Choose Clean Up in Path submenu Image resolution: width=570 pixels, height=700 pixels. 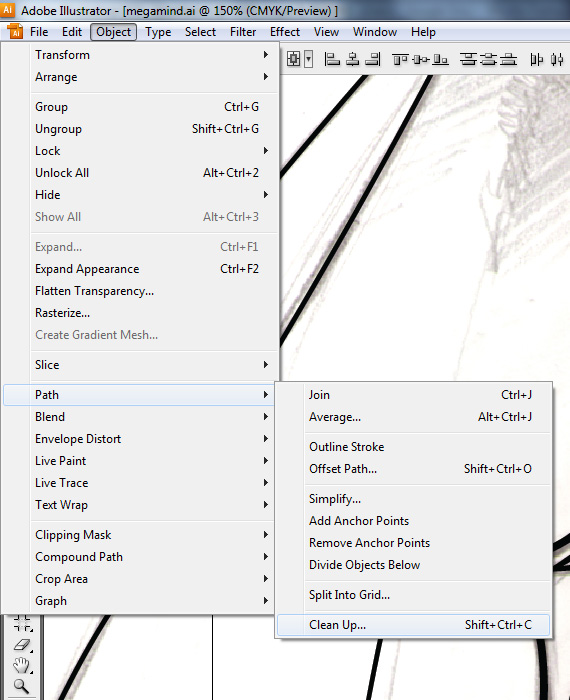point(413,625)
